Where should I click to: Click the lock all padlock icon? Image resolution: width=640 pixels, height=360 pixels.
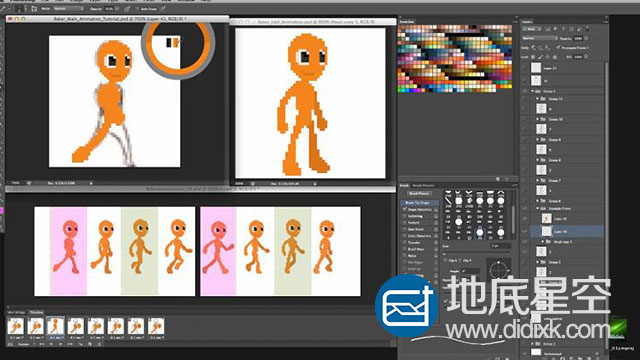pos(555,57)
